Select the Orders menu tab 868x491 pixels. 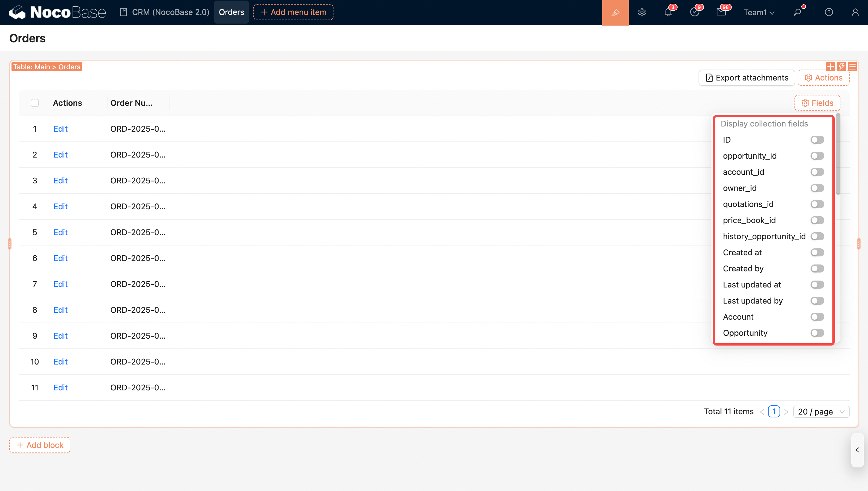(x=231, y=12)
